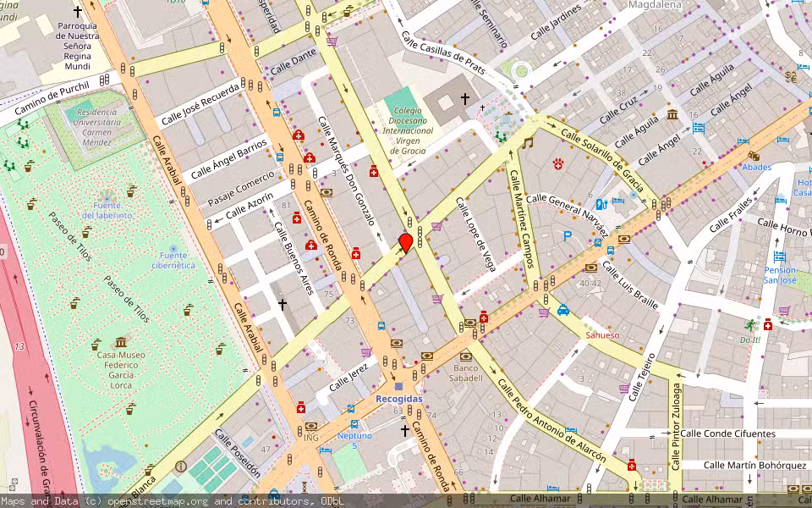Click the red location marker pin
Viewport: 812px width, 508px height.
[x=405, y=243]
